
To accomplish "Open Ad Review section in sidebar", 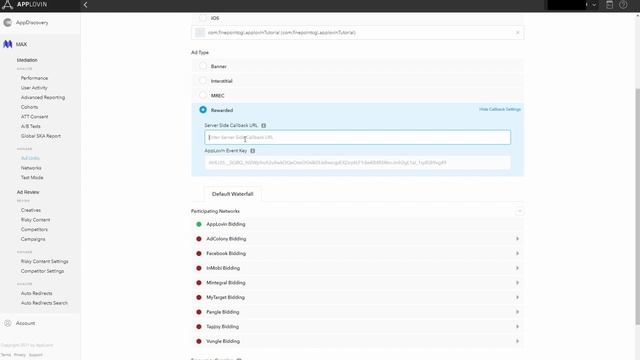I will click(x=28, y=192).
